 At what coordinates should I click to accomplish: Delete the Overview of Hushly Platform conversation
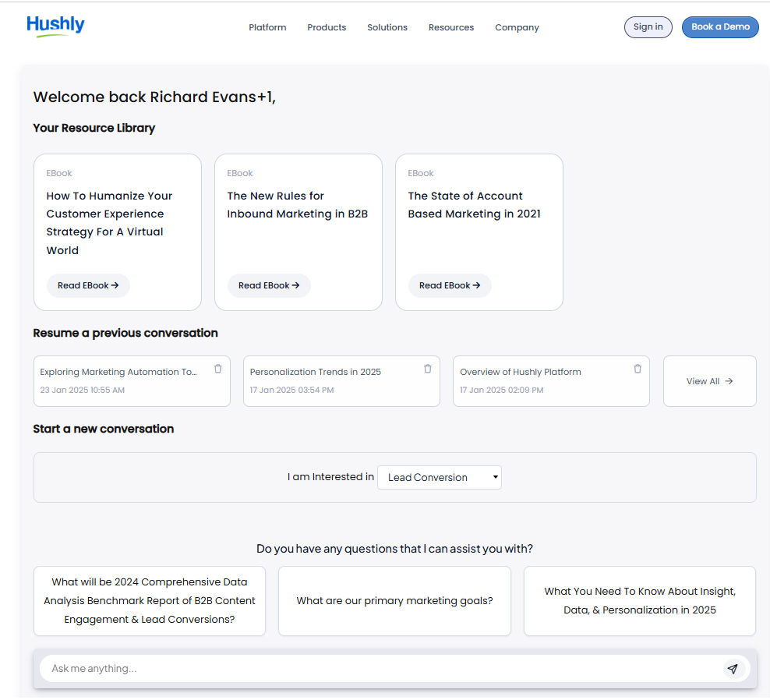coord(638,369)
